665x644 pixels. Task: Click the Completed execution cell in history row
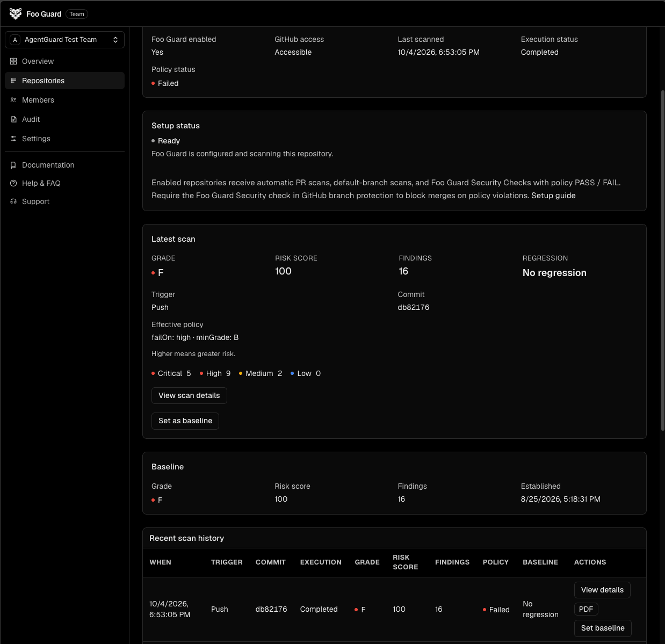point(319,609)
